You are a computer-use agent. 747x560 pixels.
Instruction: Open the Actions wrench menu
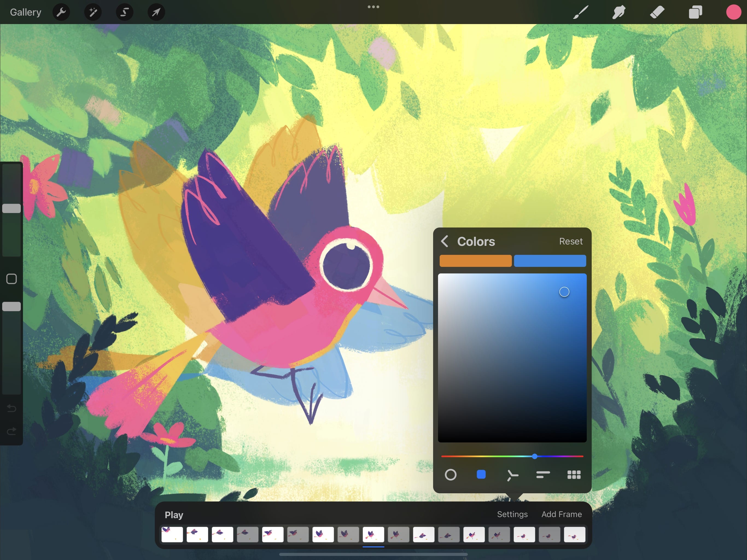coord(61,12)
